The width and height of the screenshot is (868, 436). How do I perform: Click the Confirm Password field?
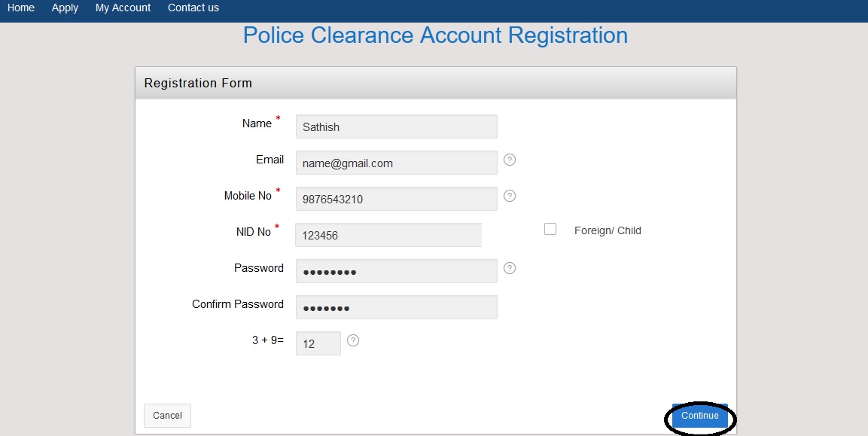click(396, 307)
